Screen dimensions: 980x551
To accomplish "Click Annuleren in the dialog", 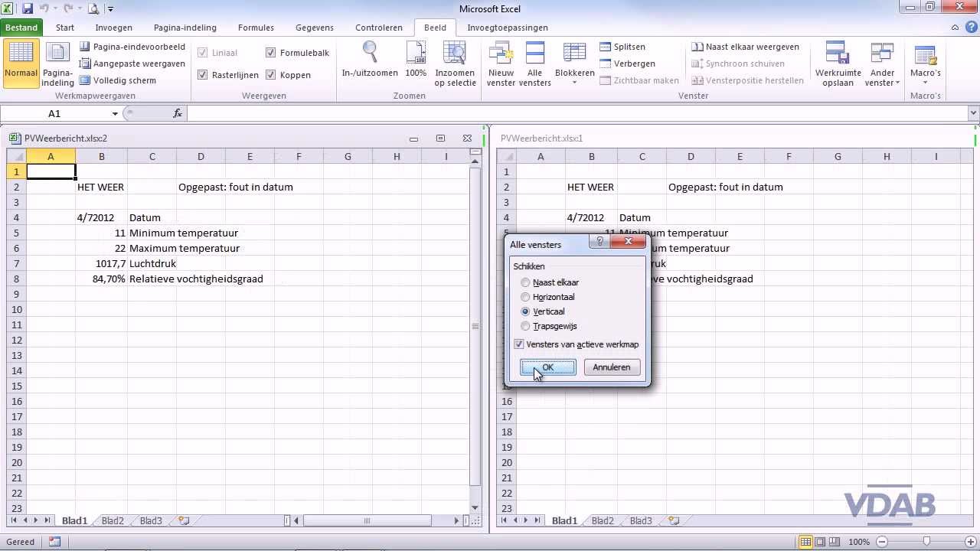I will 612,367.
